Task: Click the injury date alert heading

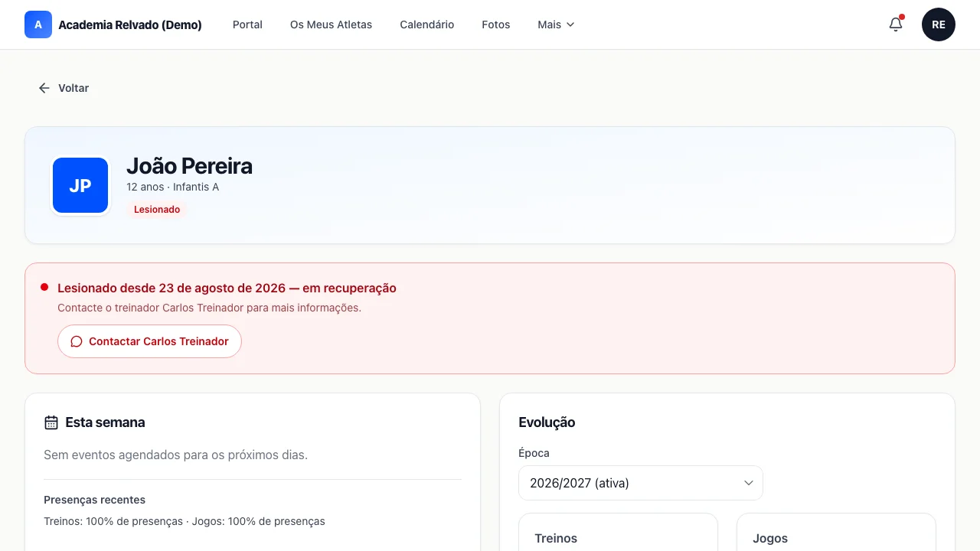Action: coord(227,289)
